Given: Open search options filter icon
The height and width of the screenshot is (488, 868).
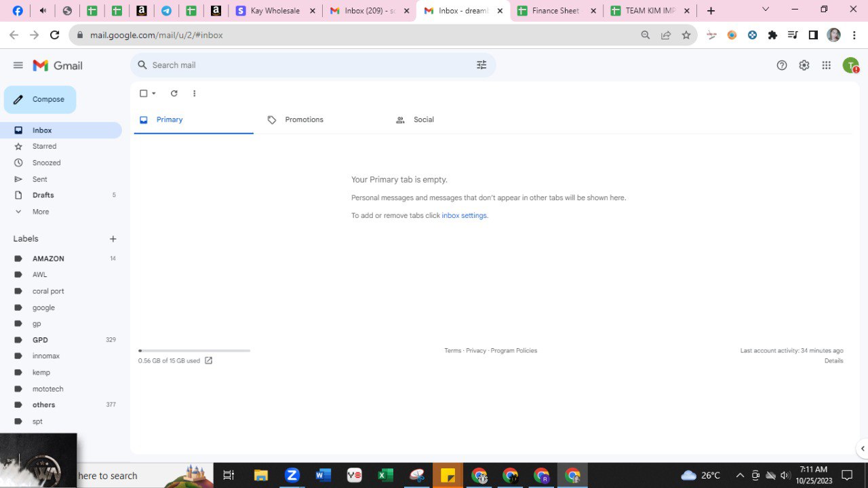Looking at the screenshot, I should pyautogui.click(x=481, y=65).
